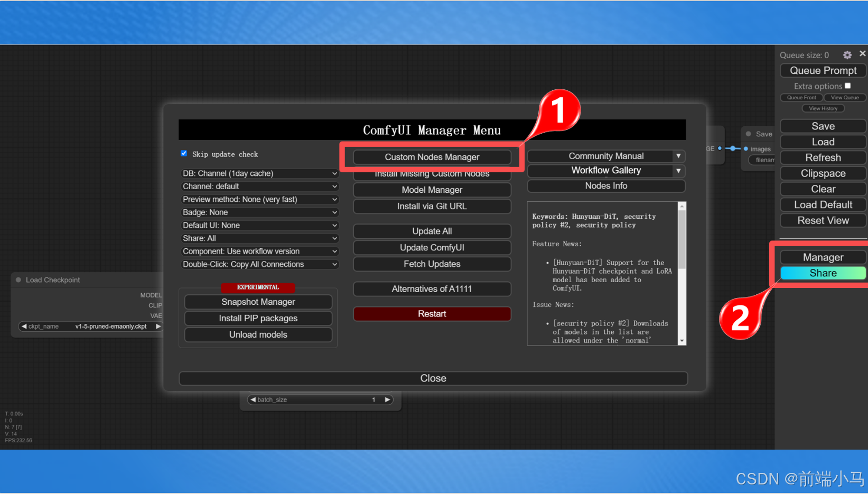Screen dimensions: 868x494
Task: Click the Save node's images input dot
Action: (745, 149)
